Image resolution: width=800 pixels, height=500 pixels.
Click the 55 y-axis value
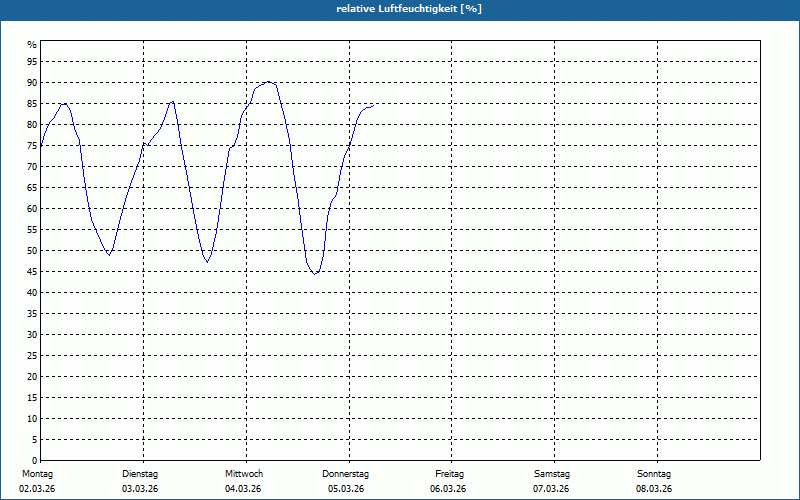click(32, 230)
